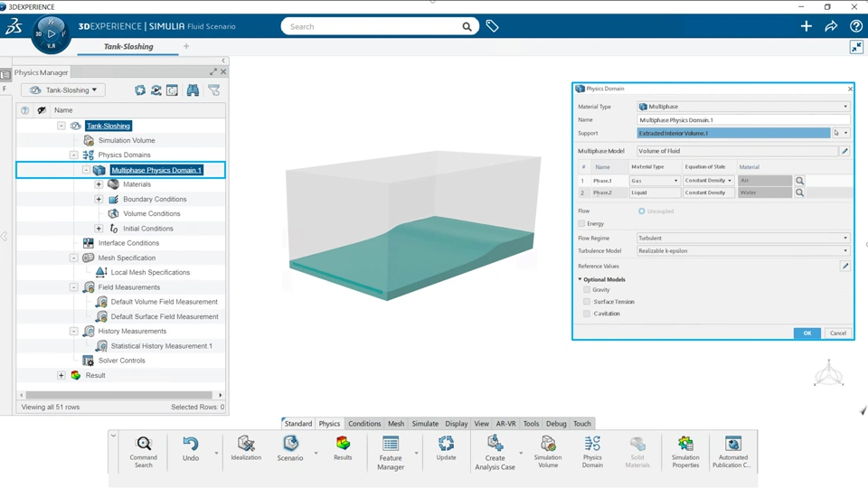Open the Scenario tool

click(290, 448)
